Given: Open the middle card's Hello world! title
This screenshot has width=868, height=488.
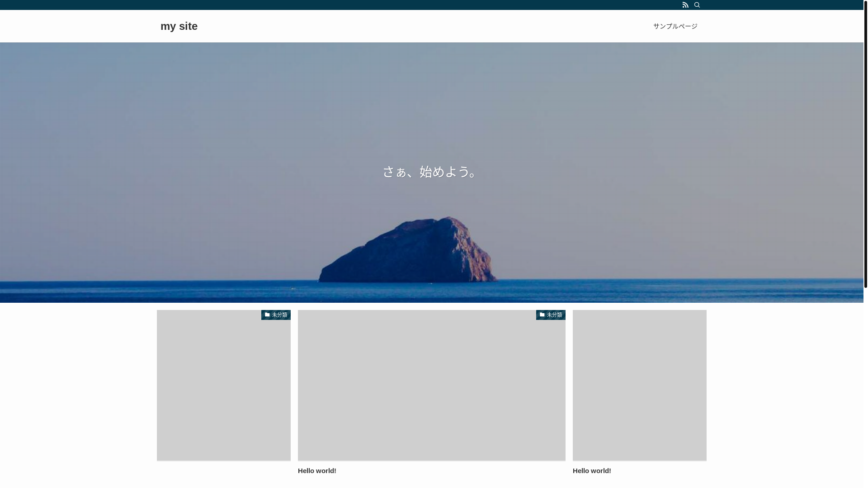Looking at the screenshot, I should (317, 471).
